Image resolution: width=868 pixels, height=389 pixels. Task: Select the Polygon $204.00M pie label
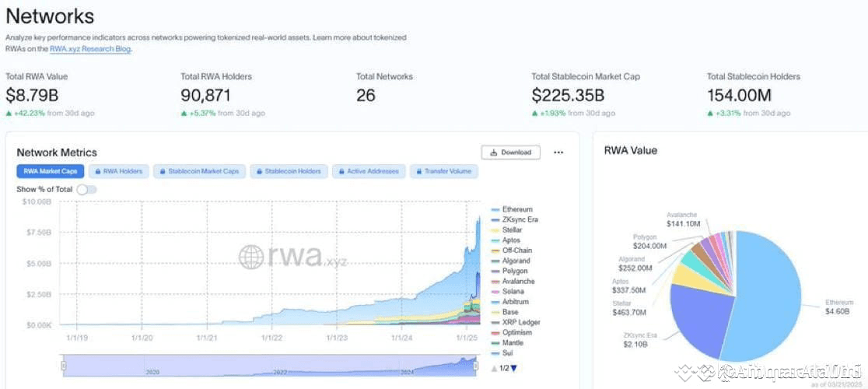[x=650, y=242]
